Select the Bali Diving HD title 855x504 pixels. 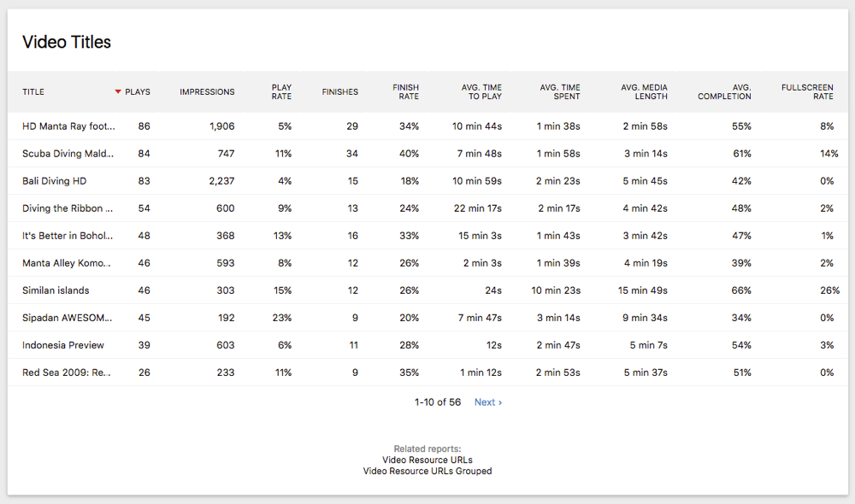click(54, 181)
